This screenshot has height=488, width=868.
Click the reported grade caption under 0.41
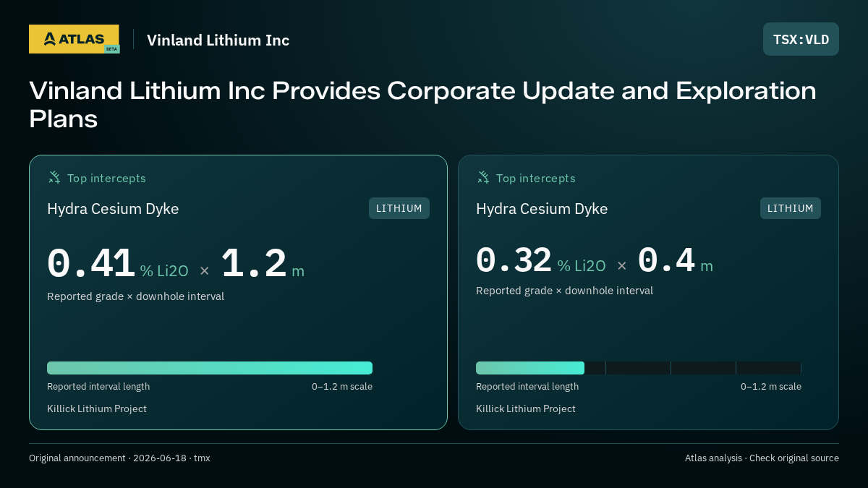click(135, 296)
